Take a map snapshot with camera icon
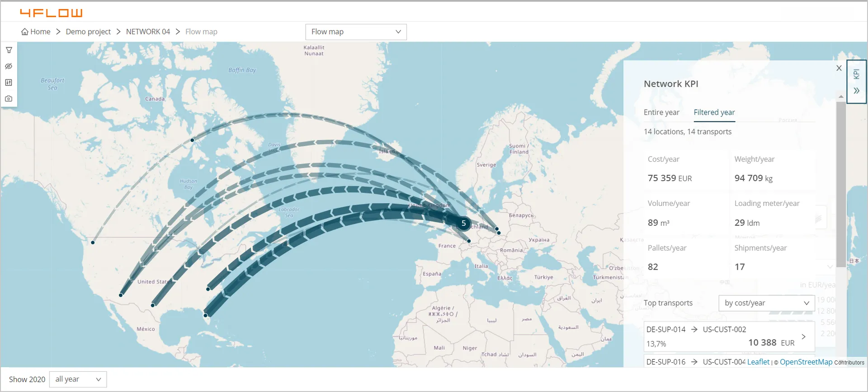Viewport: 868px width, 392px height. pyautogui.click(x=9, y=98)
